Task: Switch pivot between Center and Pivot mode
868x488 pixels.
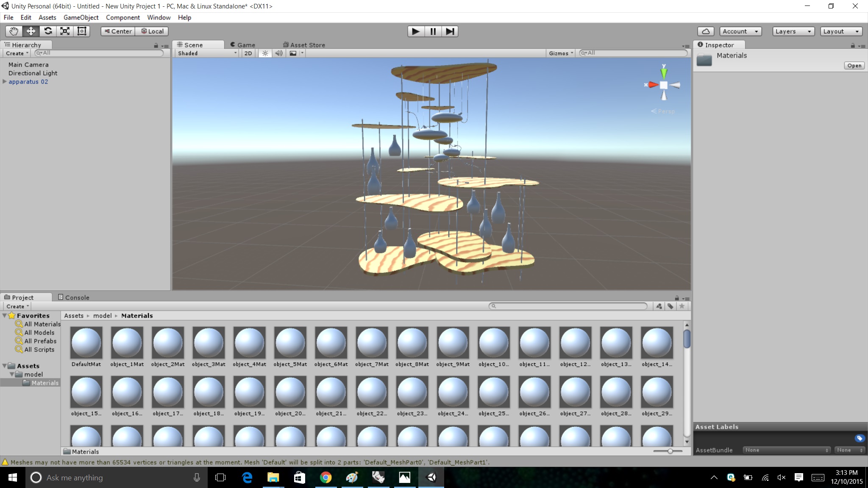Action: click(117, 31)
